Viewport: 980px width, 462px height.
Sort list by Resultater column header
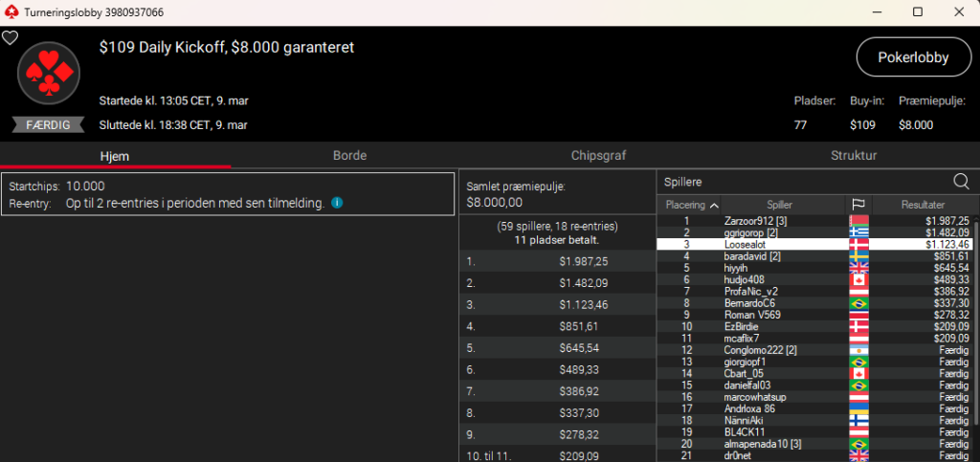(923, 205)
